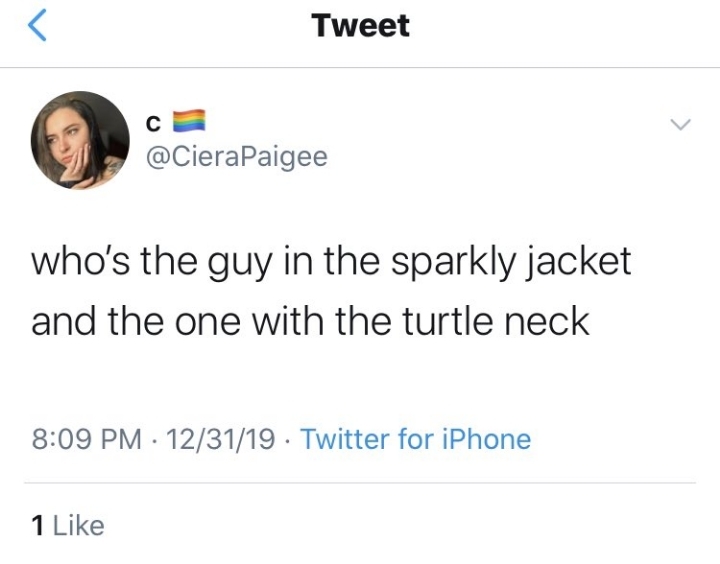Tap the bold "1" like count number

[37, 524]
